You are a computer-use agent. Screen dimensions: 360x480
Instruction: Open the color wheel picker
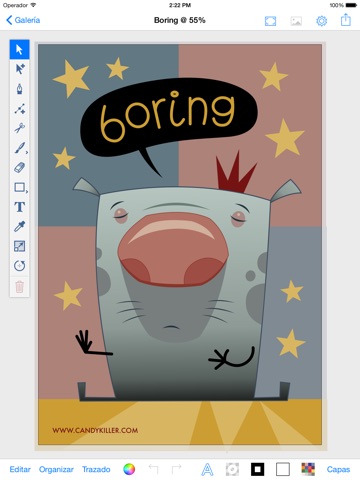(129, 469)
